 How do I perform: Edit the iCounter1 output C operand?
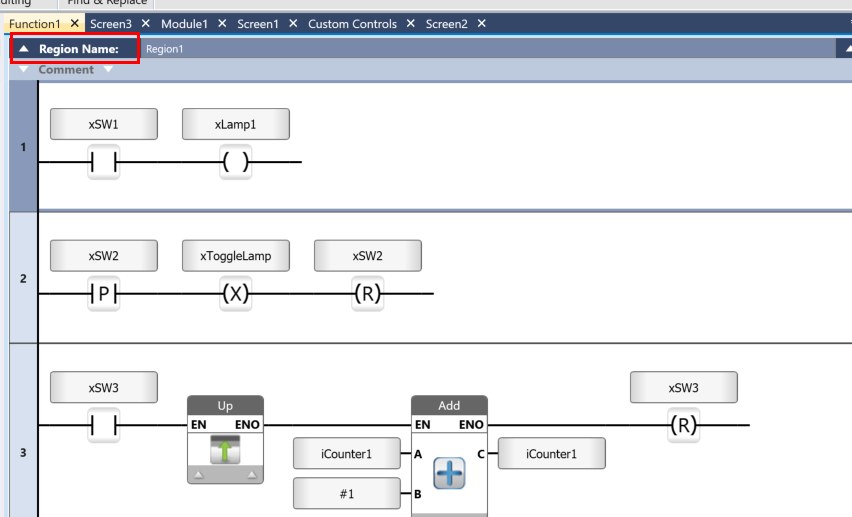point(552,453)
